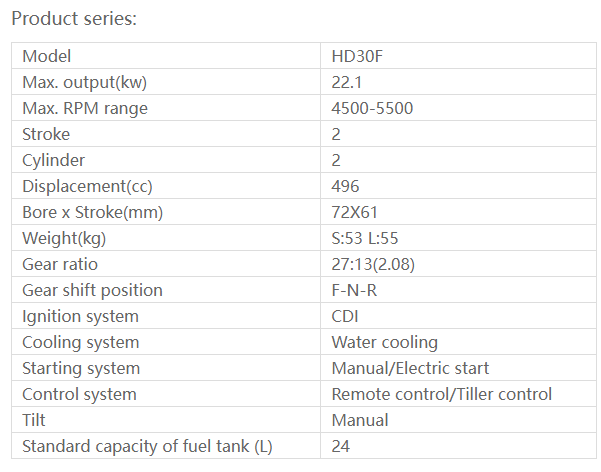Select the "Max. RPM range" label cell

84,108
